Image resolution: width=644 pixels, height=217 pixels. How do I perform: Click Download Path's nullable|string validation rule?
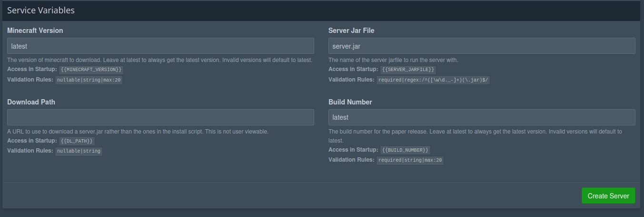(79, 151)
